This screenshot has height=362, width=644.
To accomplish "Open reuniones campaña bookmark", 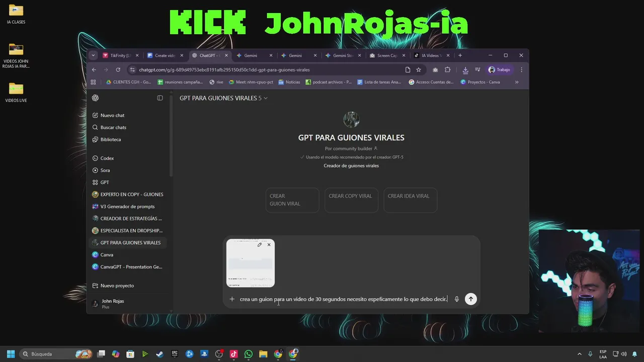I will (x=181, y=82).
